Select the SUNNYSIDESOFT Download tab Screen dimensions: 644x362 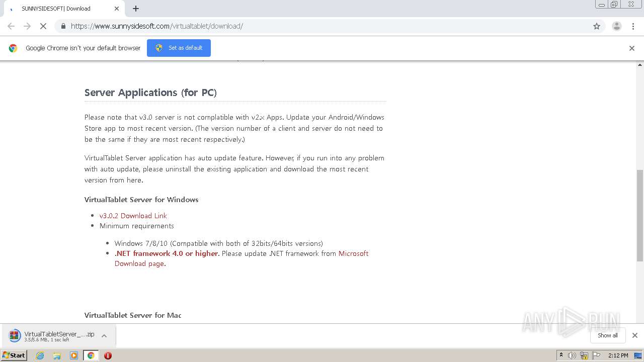coord(63,9)
